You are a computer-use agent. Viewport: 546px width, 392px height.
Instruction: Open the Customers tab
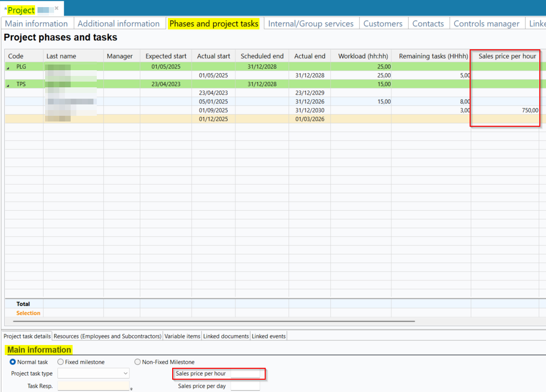[383, 24]
